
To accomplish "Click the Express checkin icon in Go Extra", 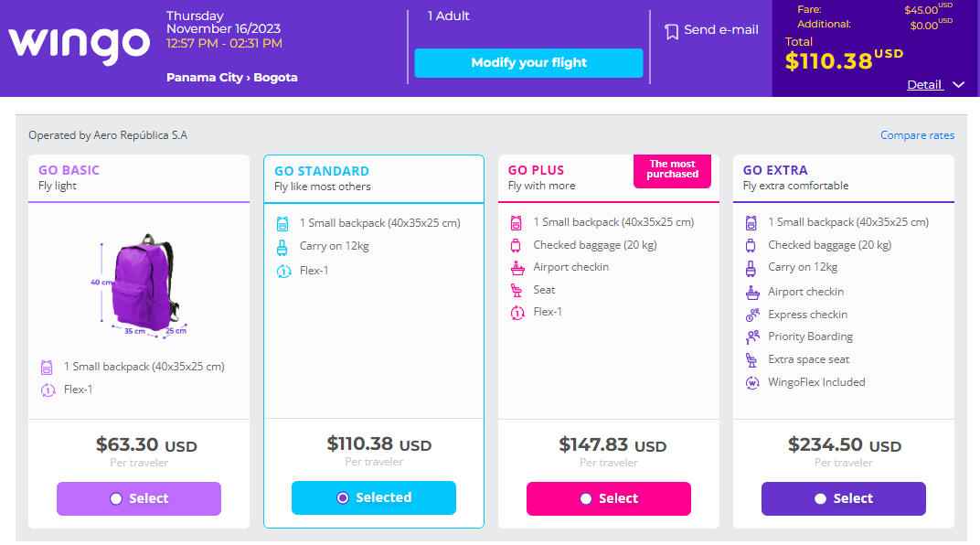I will coord(752,315).
